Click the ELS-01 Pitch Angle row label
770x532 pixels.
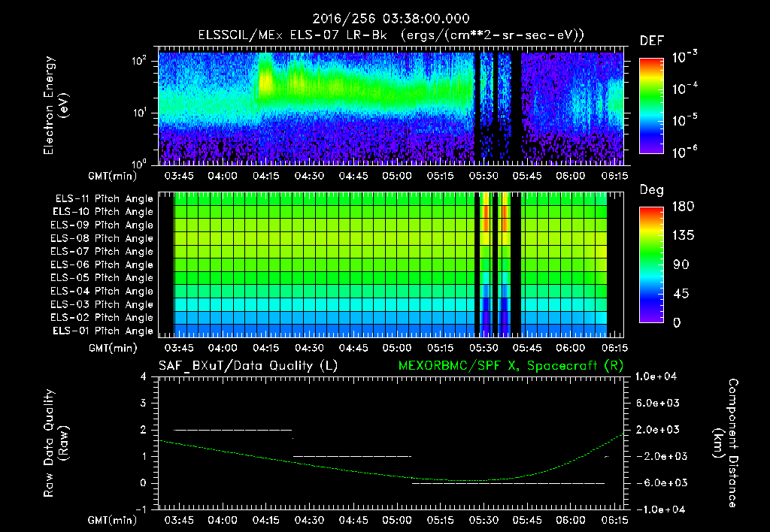coord(103,331)
